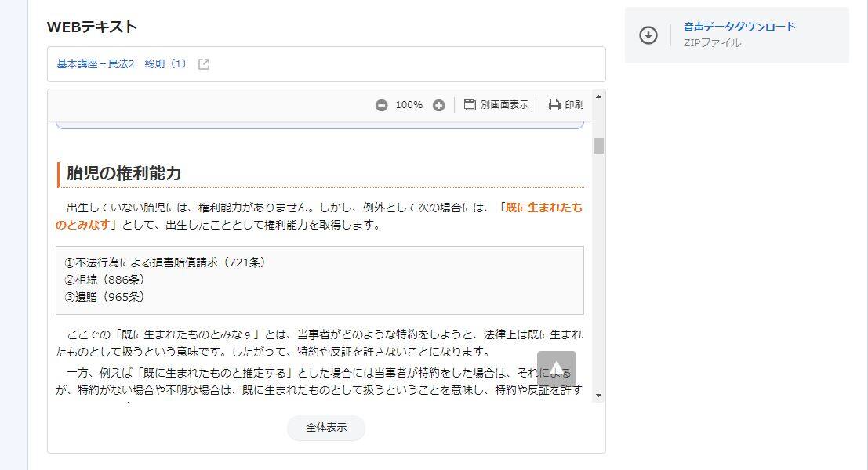Click the vertical scrollbar thumb

(x=598, y=146)
